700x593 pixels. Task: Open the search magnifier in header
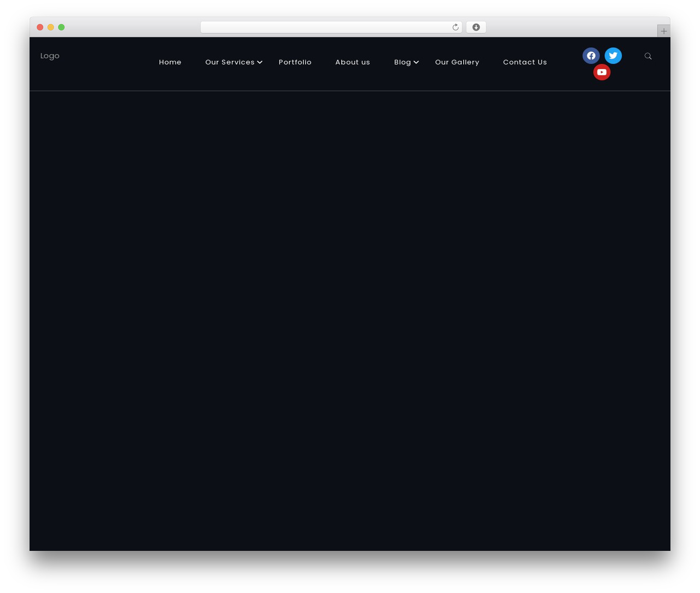pos(648,56)
